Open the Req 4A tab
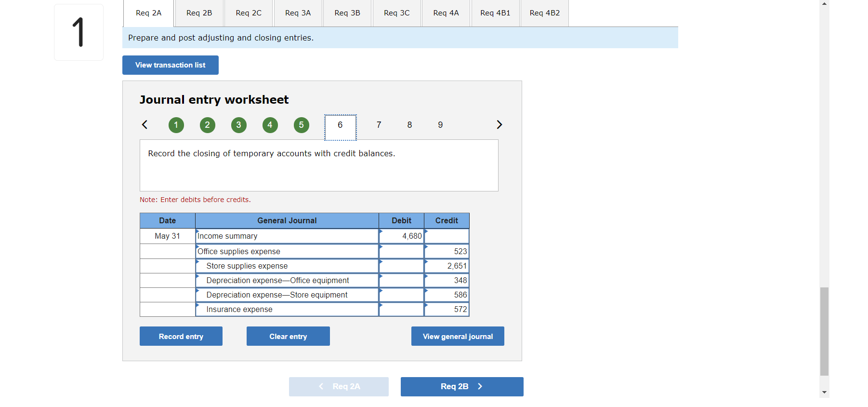868x407 pixels. (x=446, y=13)
